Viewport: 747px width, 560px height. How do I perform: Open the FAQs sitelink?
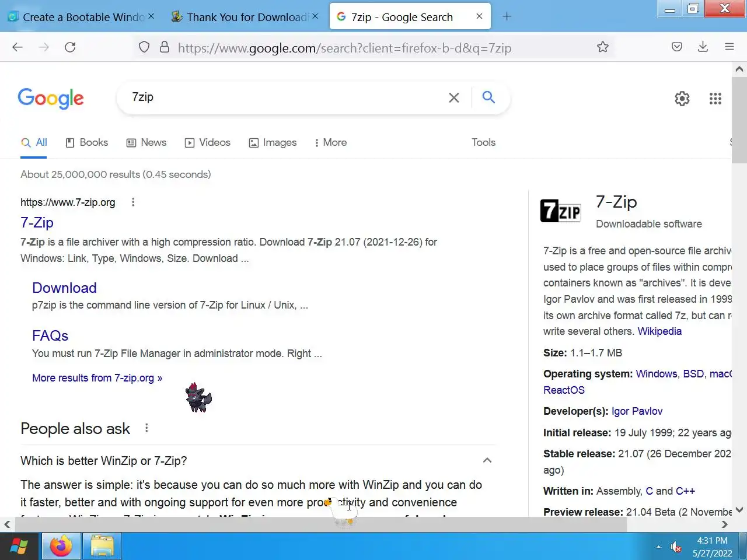tap(50, 335)
